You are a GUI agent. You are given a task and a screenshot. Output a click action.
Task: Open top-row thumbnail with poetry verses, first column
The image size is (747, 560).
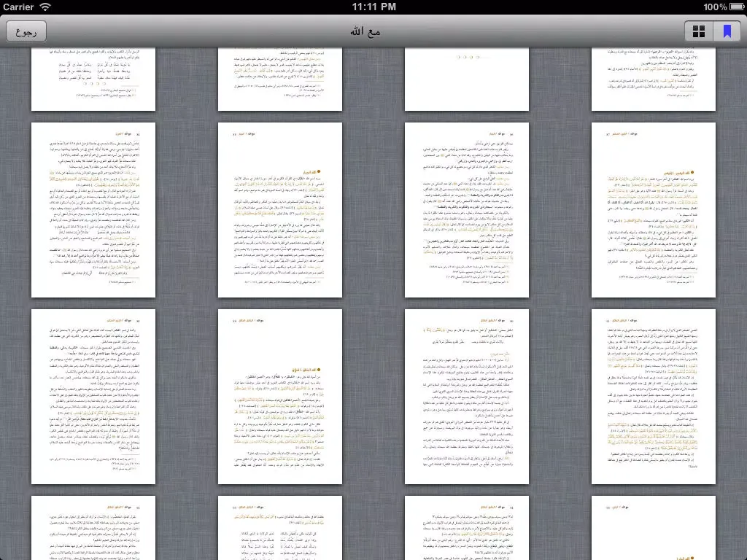[x=93, y=79]
